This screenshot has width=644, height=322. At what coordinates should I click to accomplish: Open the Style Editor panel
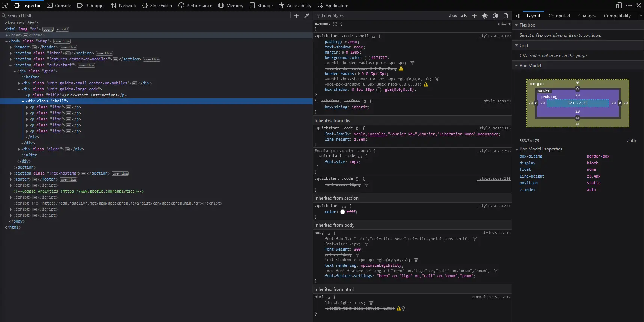pyautogui.click(x=157, y=5)
